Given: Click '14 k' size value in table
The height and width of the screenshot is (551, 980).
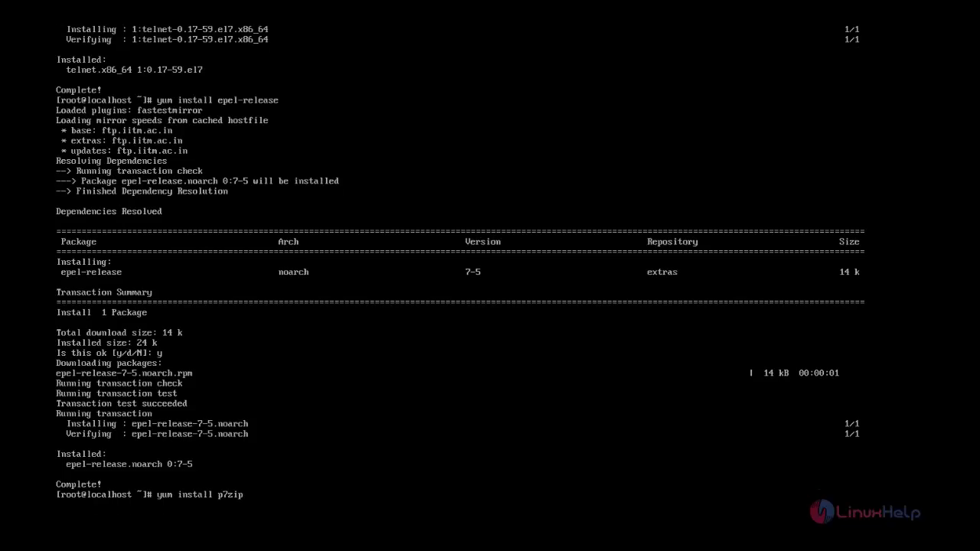Looking at the screenshot, I should pyautogui.click(x=849, y=272).
